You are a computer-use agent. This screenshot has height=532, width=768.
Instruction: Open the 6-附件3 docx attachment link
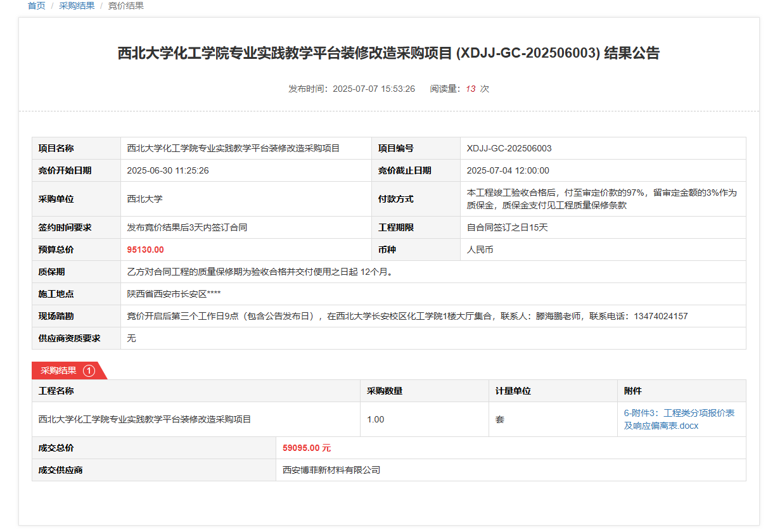click(679, 419)
